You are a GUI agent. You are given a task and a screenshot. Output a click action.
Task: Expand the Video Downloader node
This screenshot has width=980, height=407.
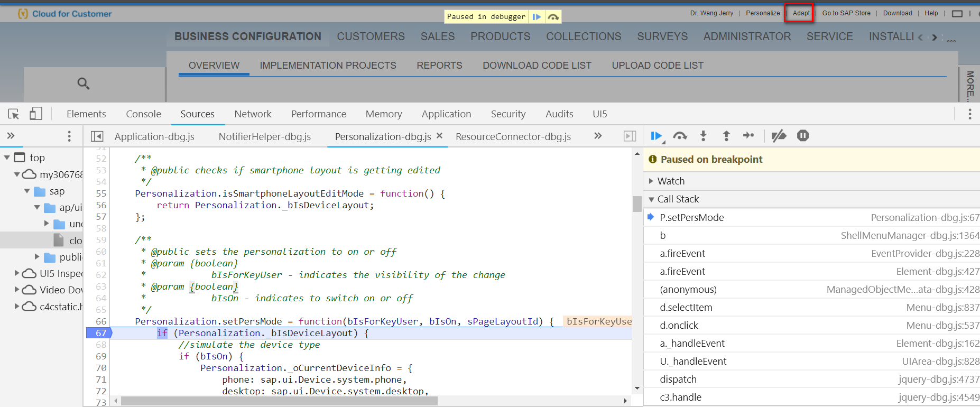(17, 290)
